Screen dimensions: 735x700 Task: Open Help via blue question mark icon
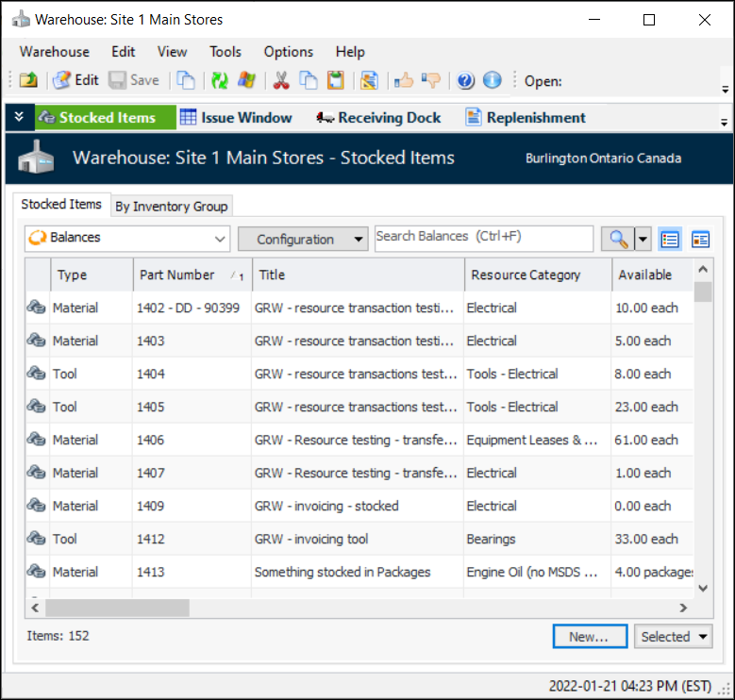pyautogui.click(x=465, y=80)
